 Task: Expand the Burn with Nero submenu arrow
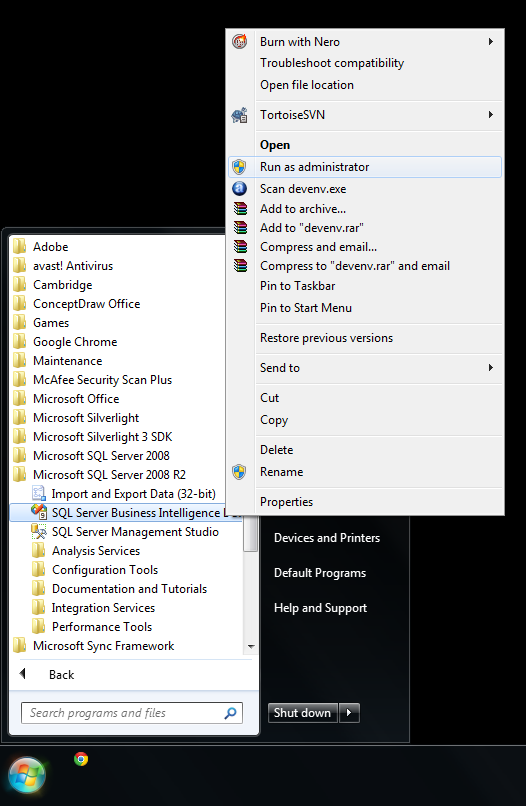click(x=491, y=41)
